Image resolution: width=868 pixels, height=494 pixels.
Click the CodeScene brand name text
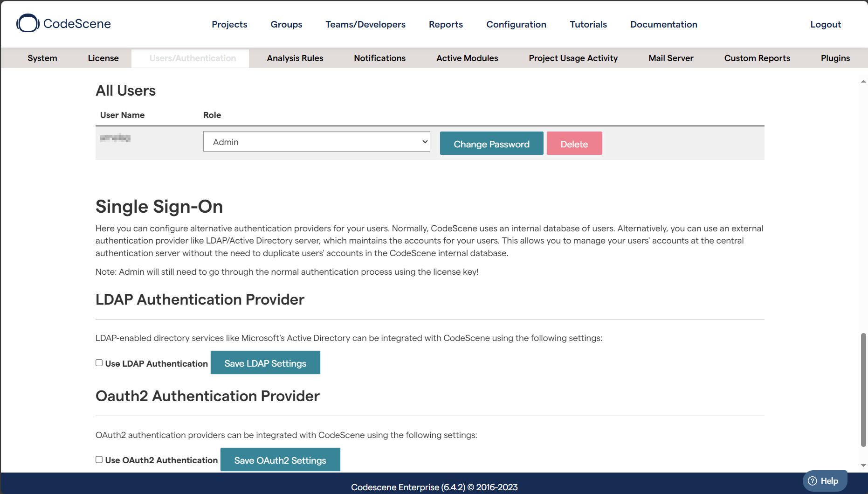[x=77, y=24]
